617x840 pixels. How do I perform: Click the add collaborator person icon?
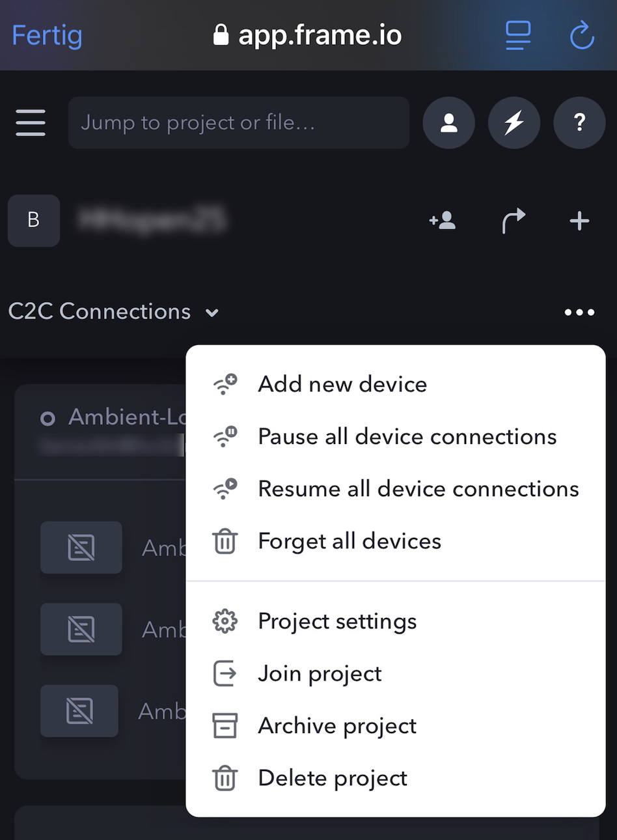coord(443,221)
